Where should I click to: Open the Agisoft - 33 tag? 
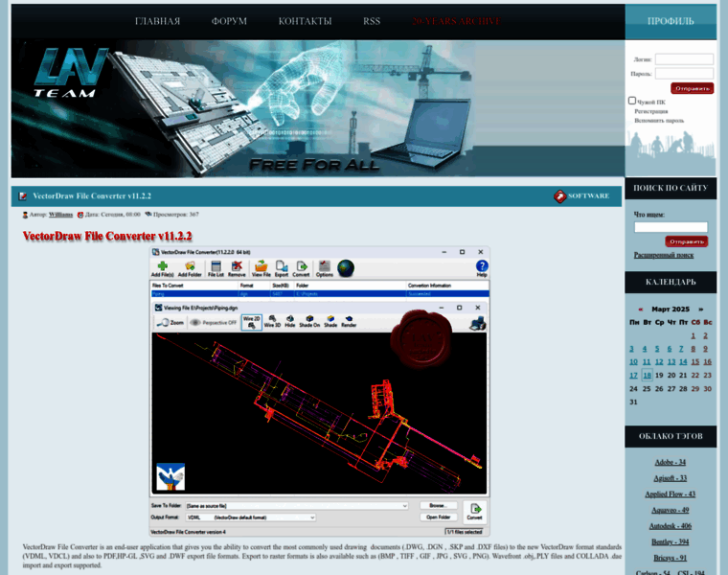(670, 478)
